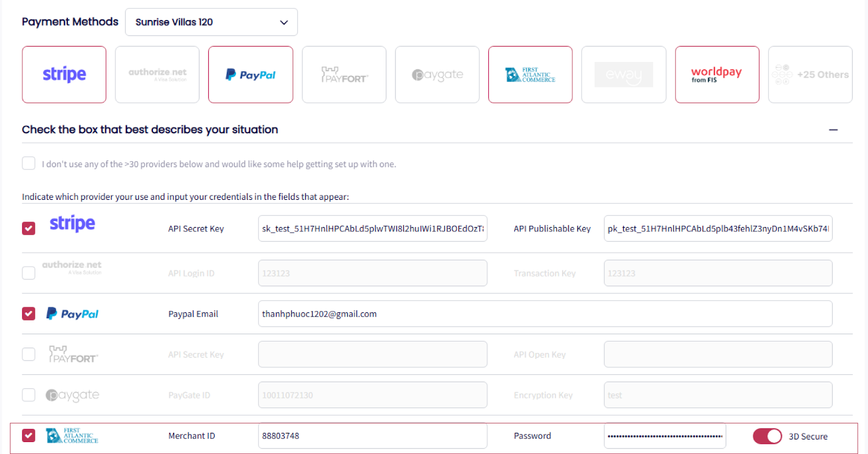Select the Stripe payment card

(x=64, y=74)
